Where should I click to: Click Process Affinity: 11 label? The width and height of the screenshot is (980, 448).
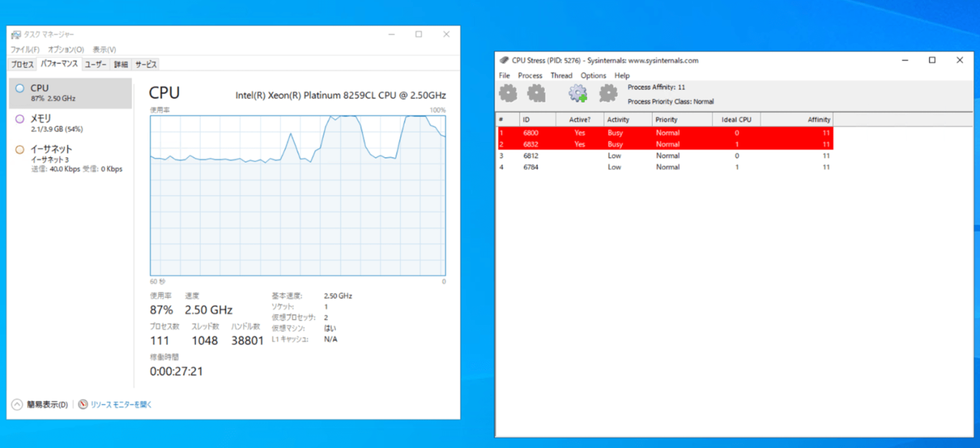(x=656, y=87)
